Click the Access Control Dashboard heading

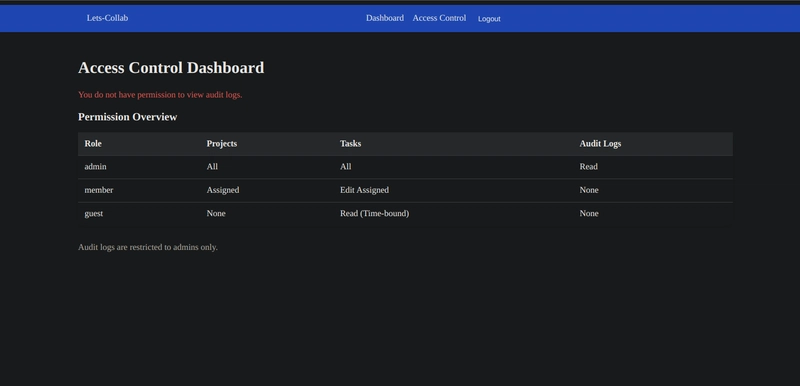(x=171, y=68)
